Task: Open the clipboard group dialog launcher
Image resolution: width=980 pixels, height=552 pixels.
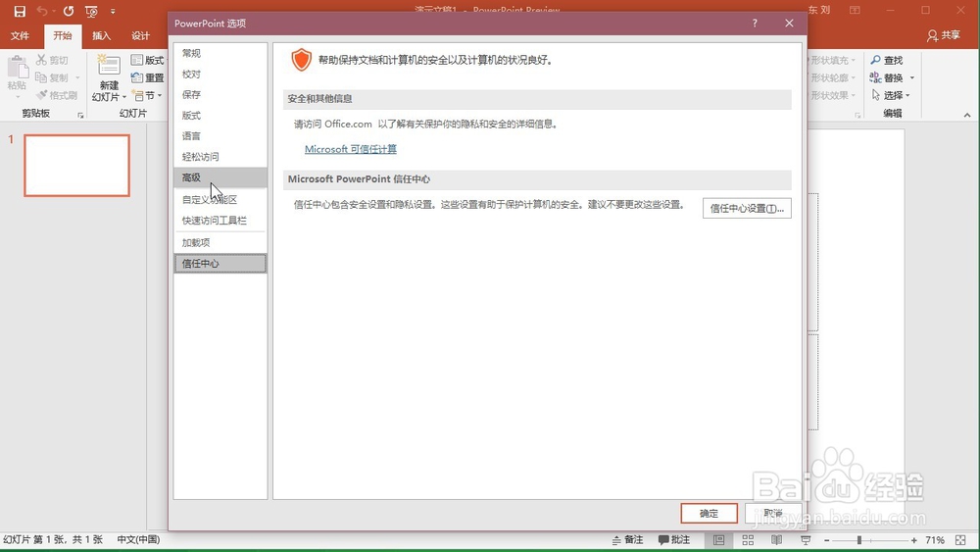Action: (80, 115)
